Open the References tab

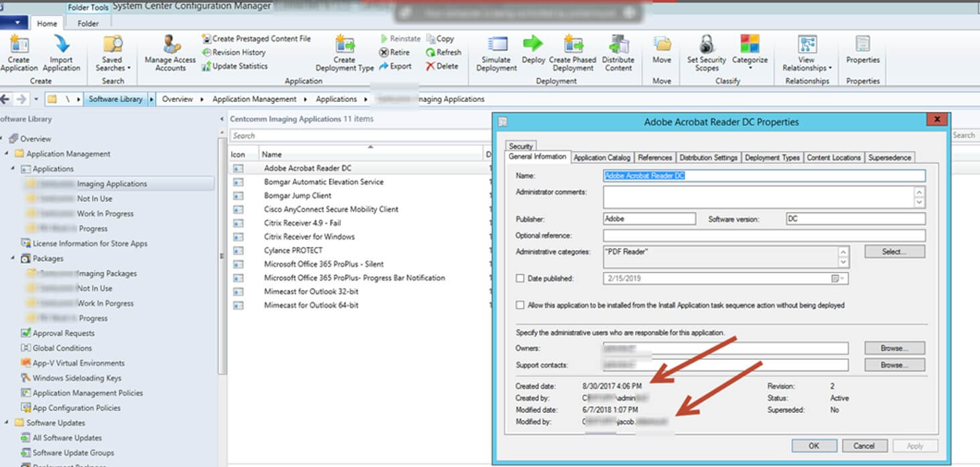pos(654,157)
